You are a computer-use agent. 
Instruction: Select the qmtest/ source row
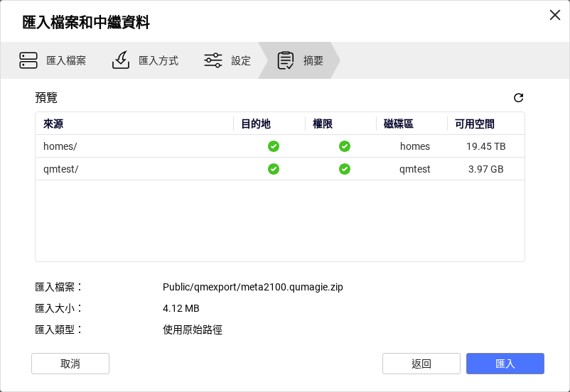[280, 169]
